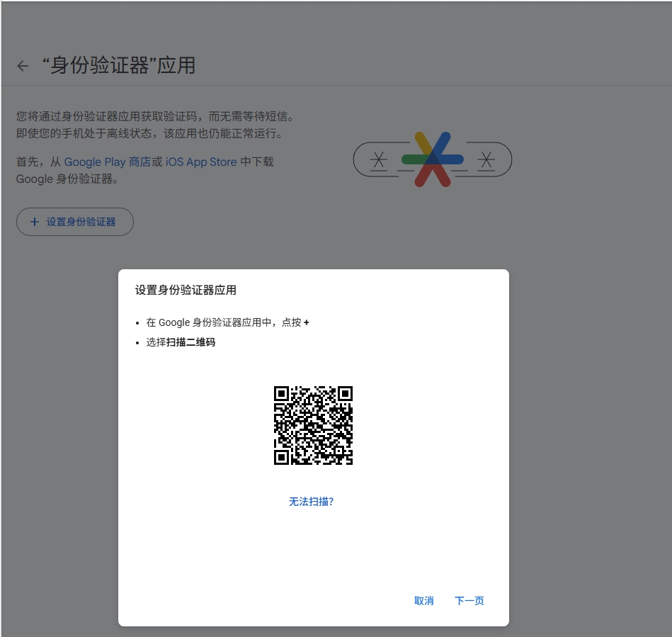
Task: Click the instruction 选择扫描二维码
Action: 181,342
